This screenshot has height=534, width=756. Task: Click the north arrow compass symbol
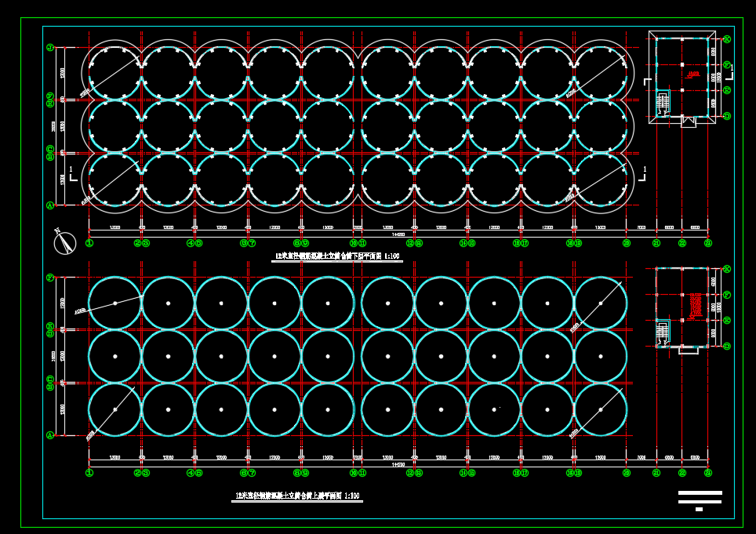tap(64, 242)
